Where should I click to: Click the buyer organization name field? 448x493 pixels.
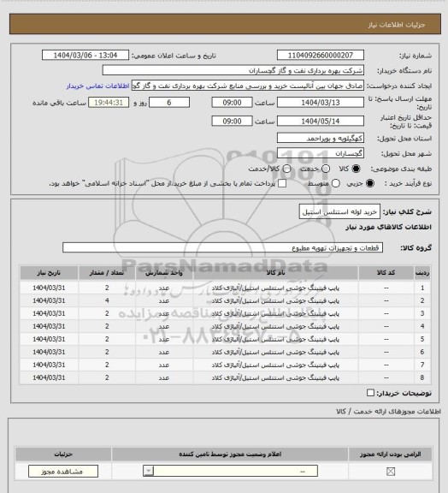(x=233, y=70)
